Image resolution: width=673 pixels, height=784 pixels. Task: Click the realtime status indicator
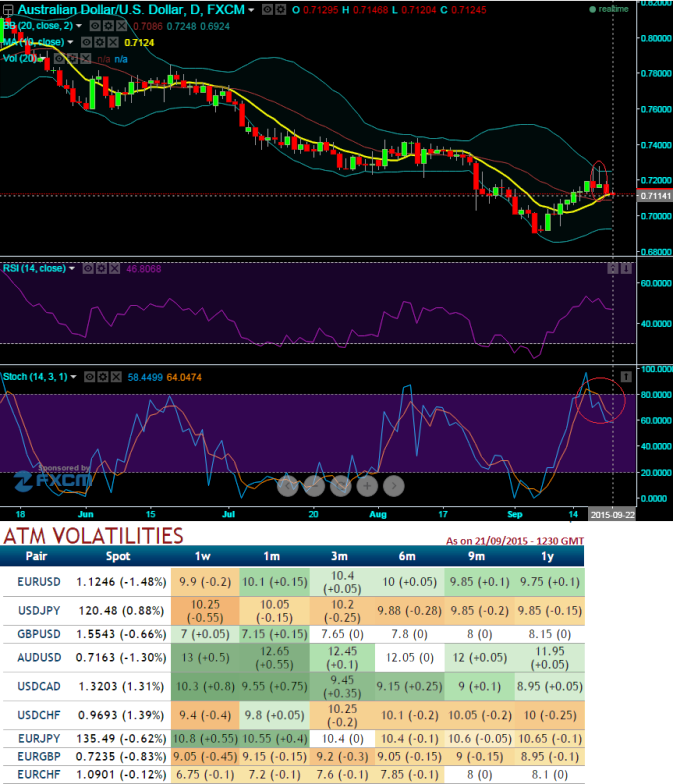coord(610,8)
